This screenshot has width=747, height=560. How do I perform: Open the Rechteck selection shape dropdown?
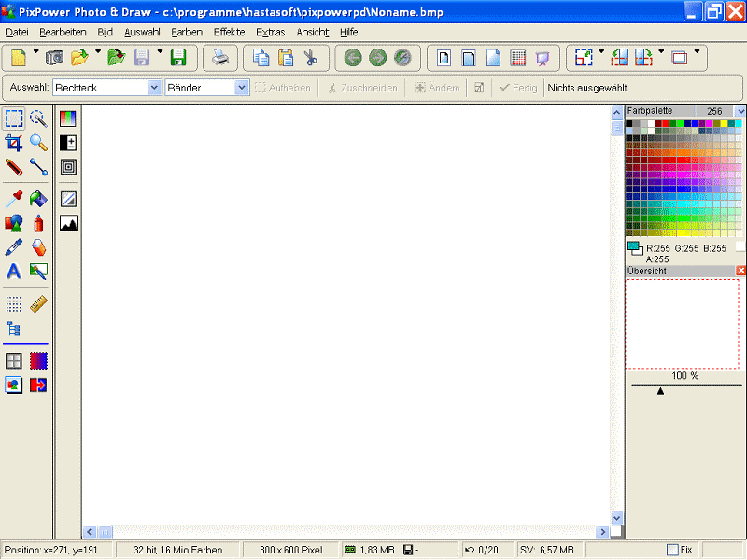pyautogui.click(x=154, y=88)
